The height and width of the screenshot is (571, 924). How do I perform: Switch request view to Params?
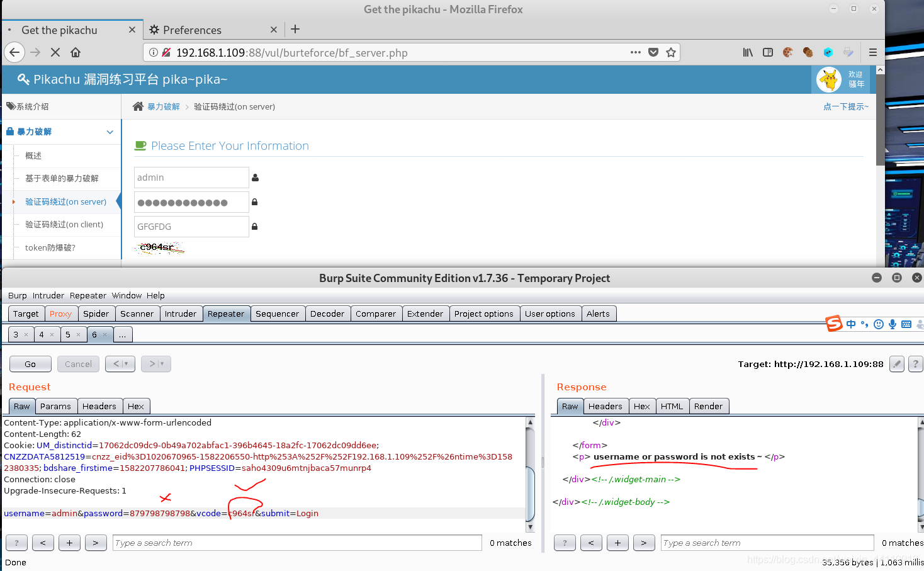pyautogui.click(x=55, y=406)
